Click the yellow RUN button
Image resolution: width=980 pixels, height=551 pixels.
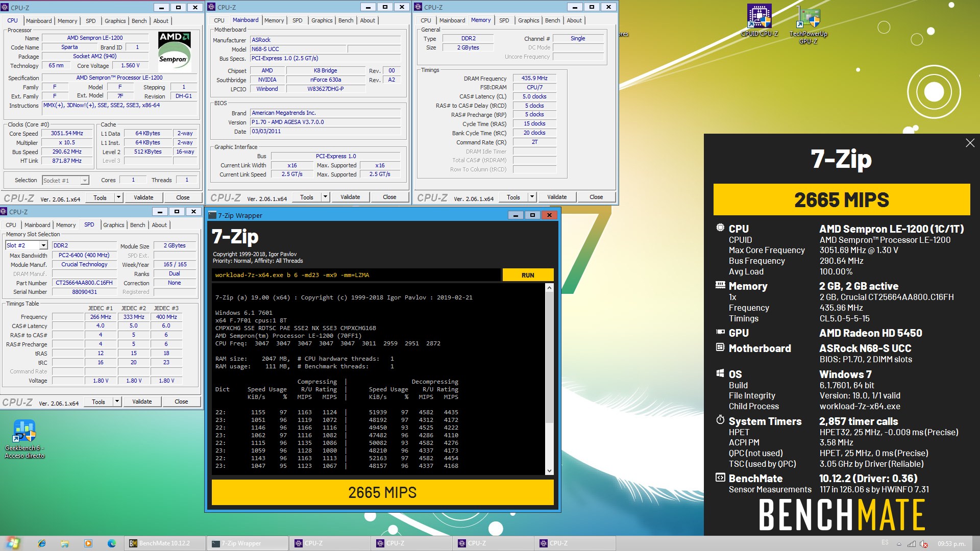tap(528, 275)
